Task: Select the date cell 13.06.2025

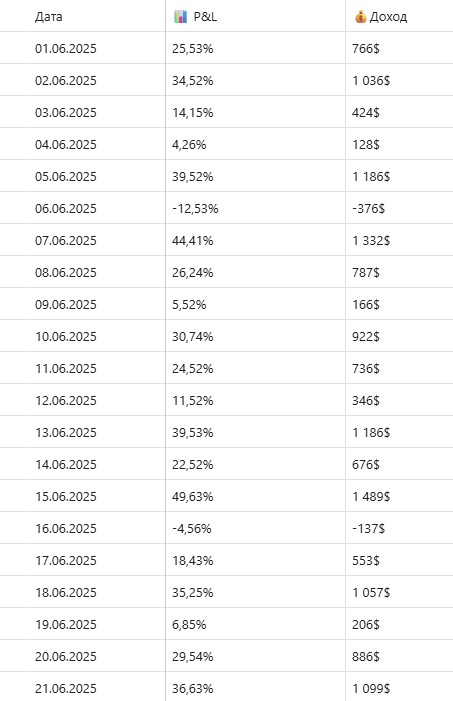Action: [x=66, y=433]
